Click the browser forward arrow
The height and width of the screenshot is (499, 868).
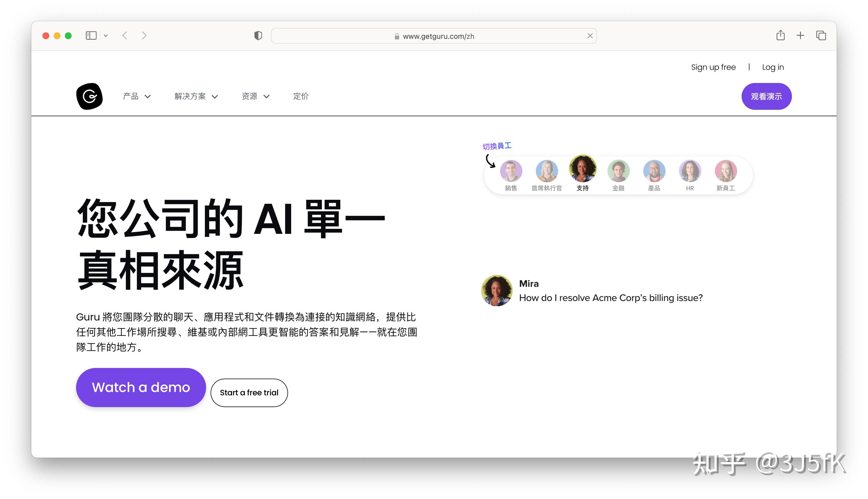(x=144, y=36)
